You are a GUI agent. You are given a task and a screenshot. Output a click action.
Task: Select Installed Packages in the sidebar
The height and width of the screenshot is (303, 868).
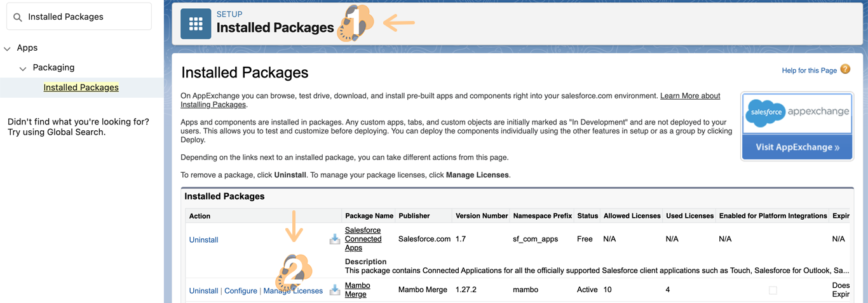tap(81, 88)
